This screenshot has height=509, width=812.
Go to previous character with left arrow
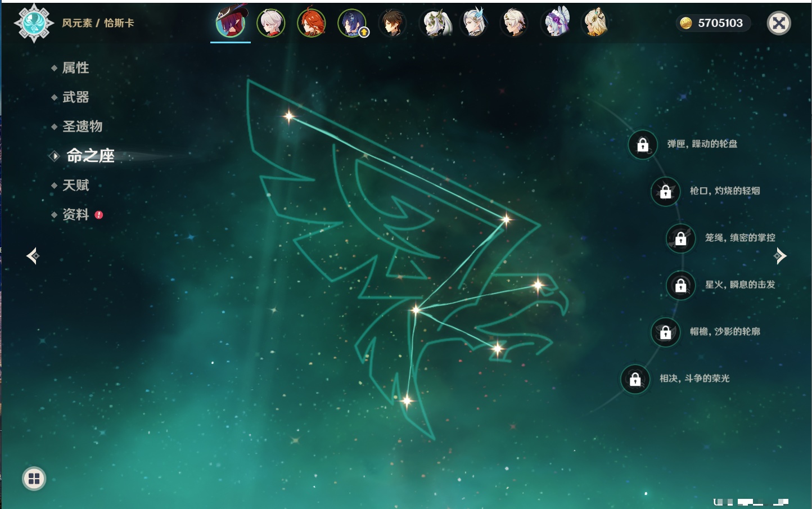pyautogui.click(x=33, y=256)
